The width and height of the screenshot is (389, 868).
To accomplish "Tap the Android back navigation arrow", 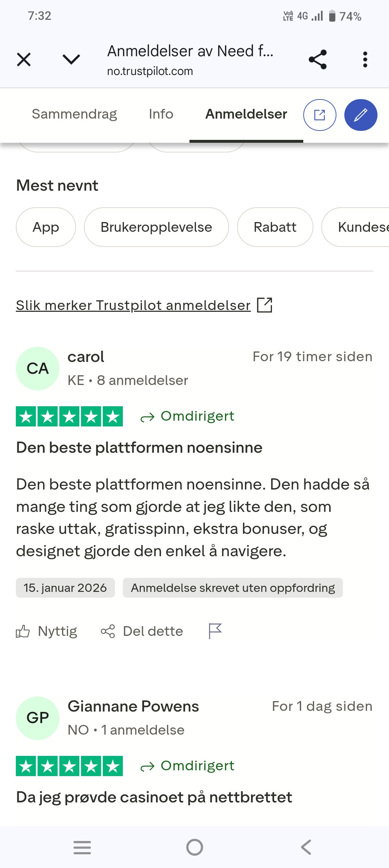I will click(x=306, y=847).
